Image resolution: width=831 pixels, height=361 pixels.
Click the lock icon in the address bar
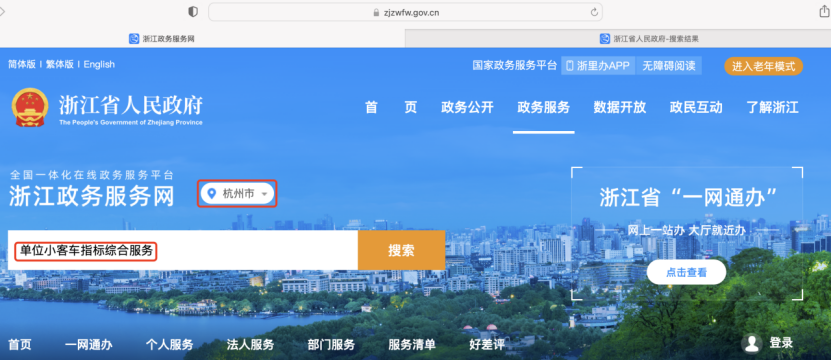[x=376, y=12]
